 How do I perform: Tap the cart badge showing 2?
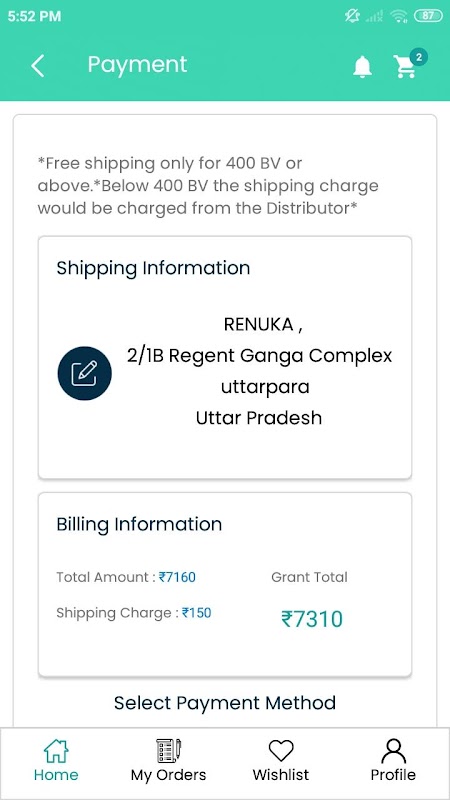coord(419,57)
